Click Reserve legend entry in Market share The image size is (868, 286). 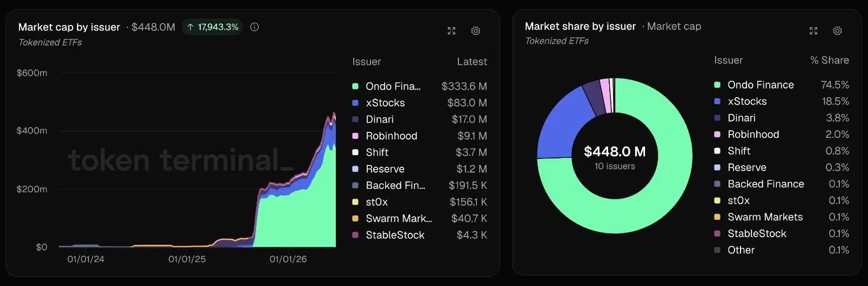781,168
